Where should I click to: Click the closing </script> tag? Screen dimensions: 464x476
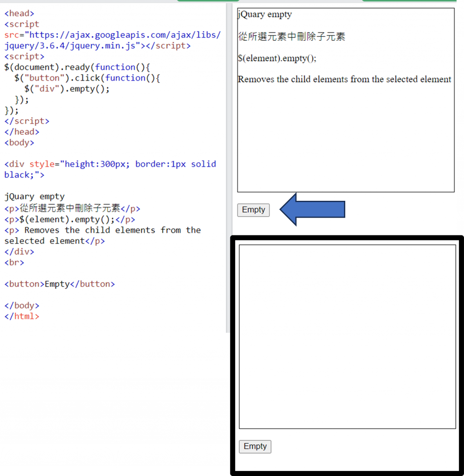(x=27, y=121)
